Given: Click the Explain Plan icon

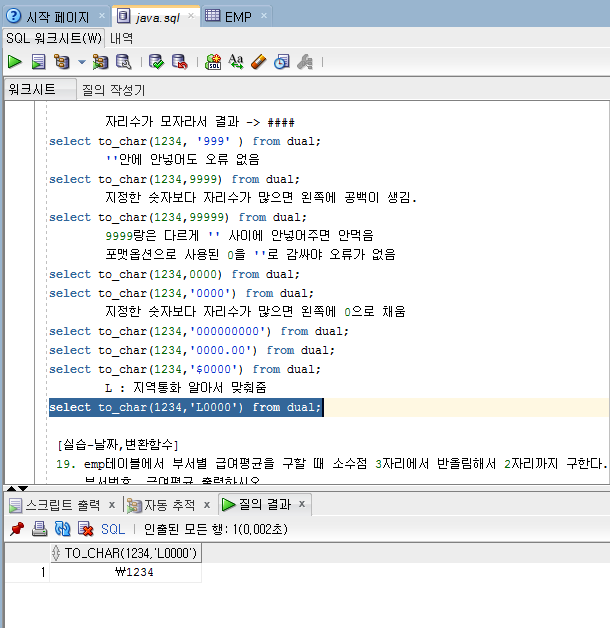Looking at the screenshot, I should tap(62, 62).
